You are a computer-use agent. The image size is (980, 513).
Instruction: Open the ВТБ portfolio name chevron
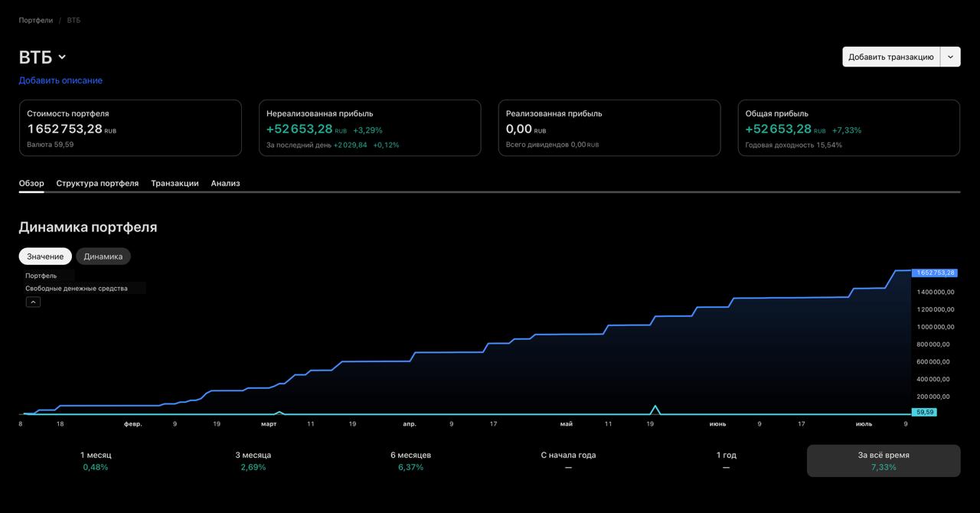click(x=62, y=57)
